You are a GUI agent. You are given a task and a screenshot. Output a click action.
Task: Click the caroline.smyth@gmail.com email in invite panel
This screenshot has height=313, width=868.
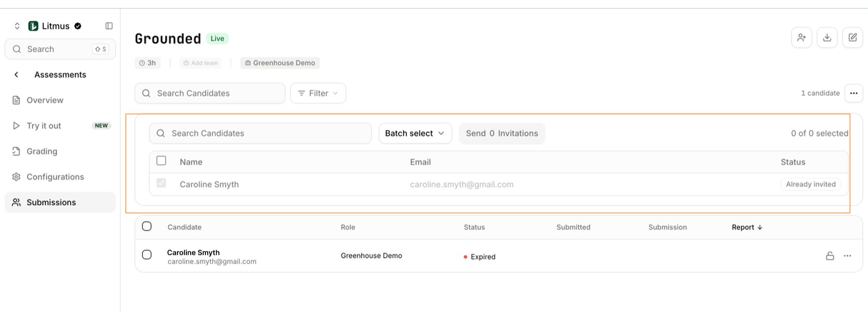point(462,184)
